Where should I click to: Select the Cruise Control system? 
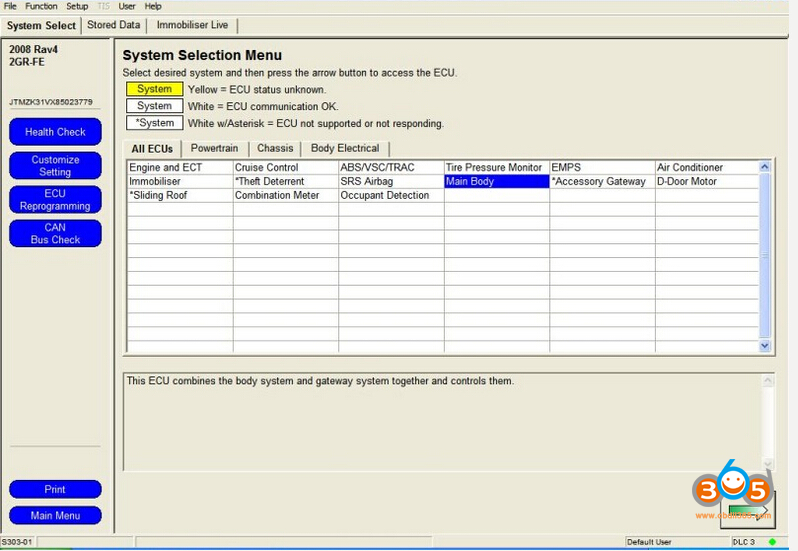tap(286, 167)
